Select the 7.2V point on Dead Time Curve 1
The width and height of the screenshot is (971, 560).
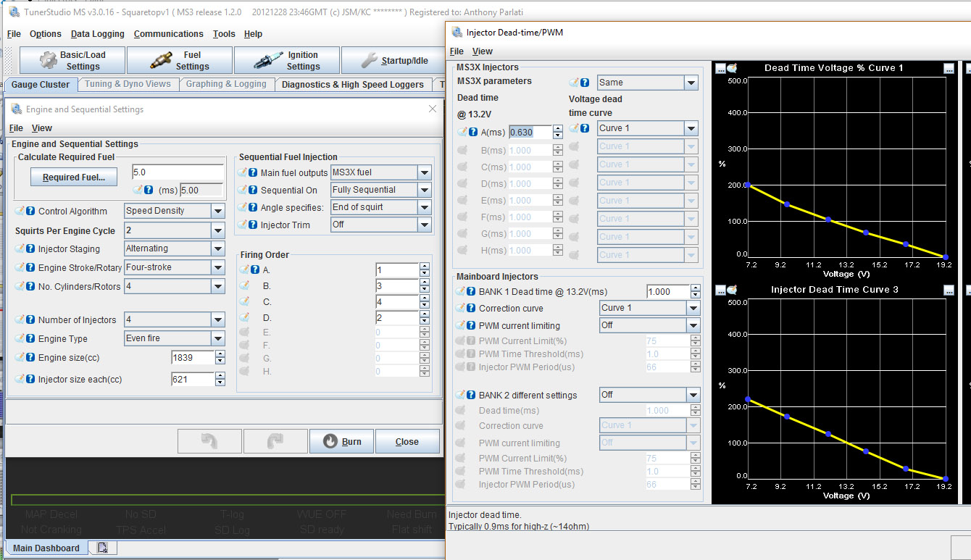[x=747, y=185]
